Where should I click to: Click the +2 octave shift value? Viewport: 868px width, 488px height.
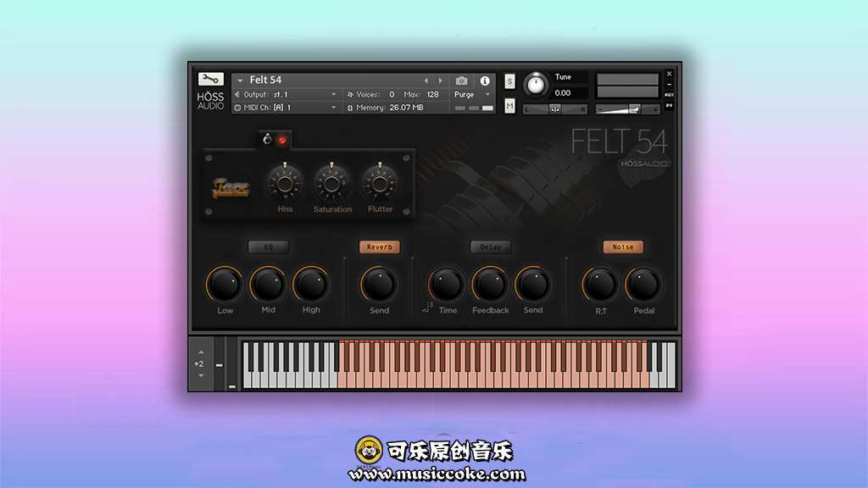click(199, 364)
